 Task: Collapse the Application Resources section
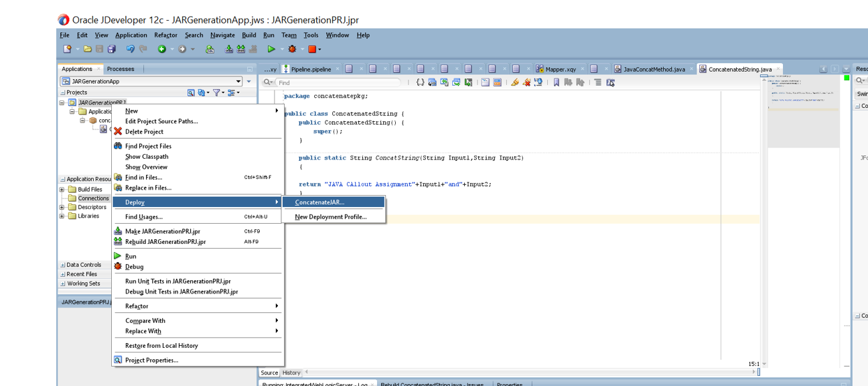(63, 179)
